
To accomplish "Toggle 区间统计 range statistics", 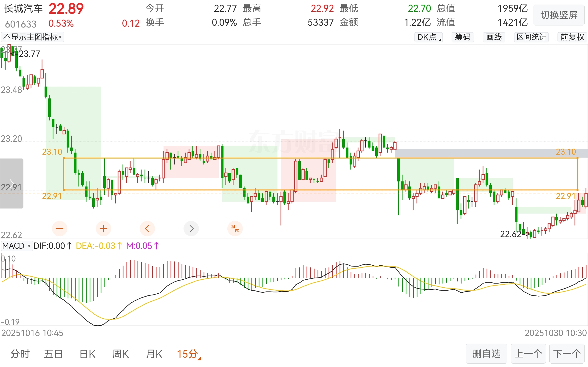I will pos(531,37).
